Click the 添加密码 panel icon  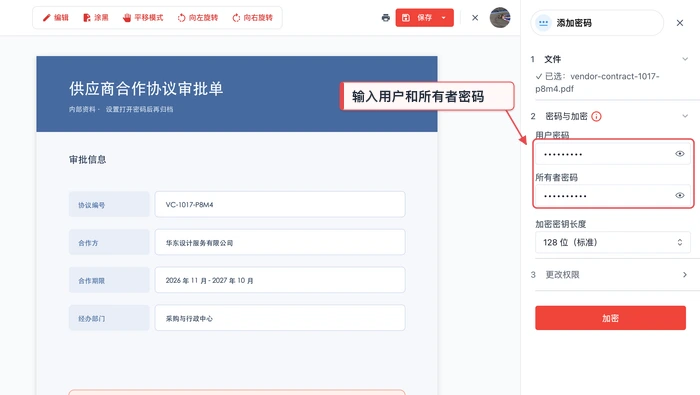pos(543,23)
